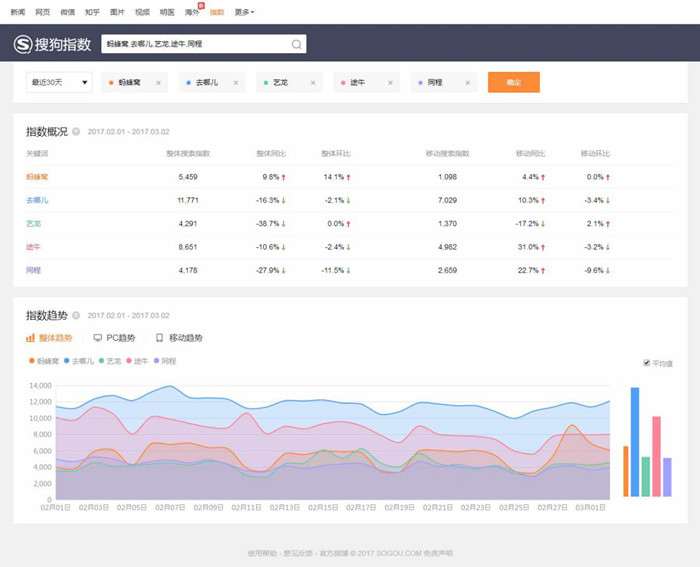700x567 pixels.
Task: Click the Sogou Index logo
Action: tap(52, 44)
